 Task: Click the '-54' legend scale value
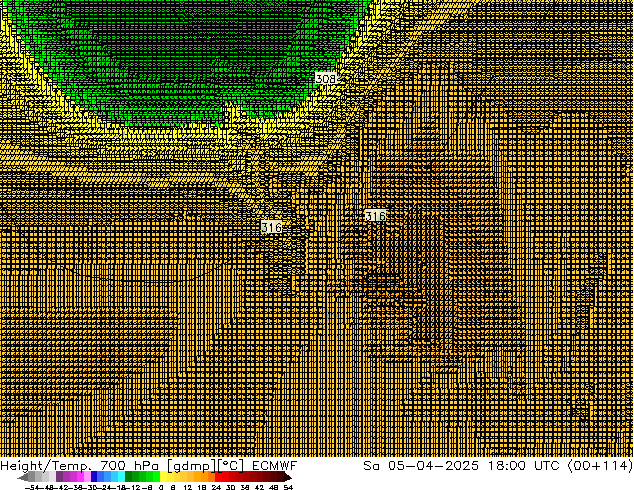pos(32,488)
